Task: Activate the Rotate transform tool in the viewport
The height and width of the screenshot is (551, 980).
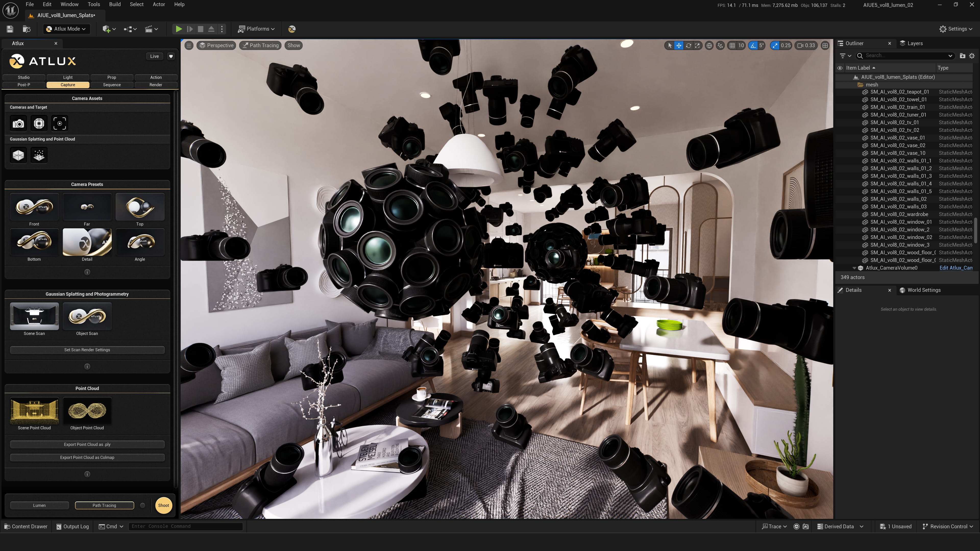Action: [x=688, y=45]
